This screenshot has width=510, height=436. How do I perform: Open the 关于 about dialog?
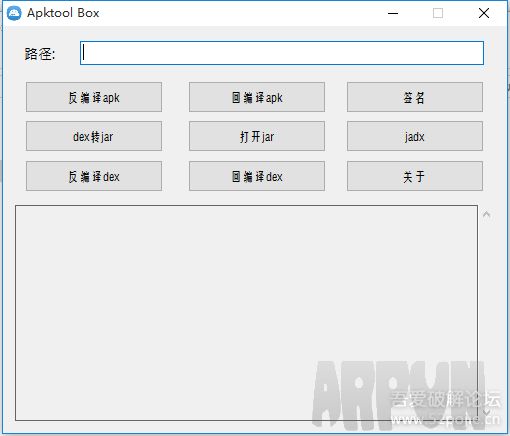[x=415, y=176]
